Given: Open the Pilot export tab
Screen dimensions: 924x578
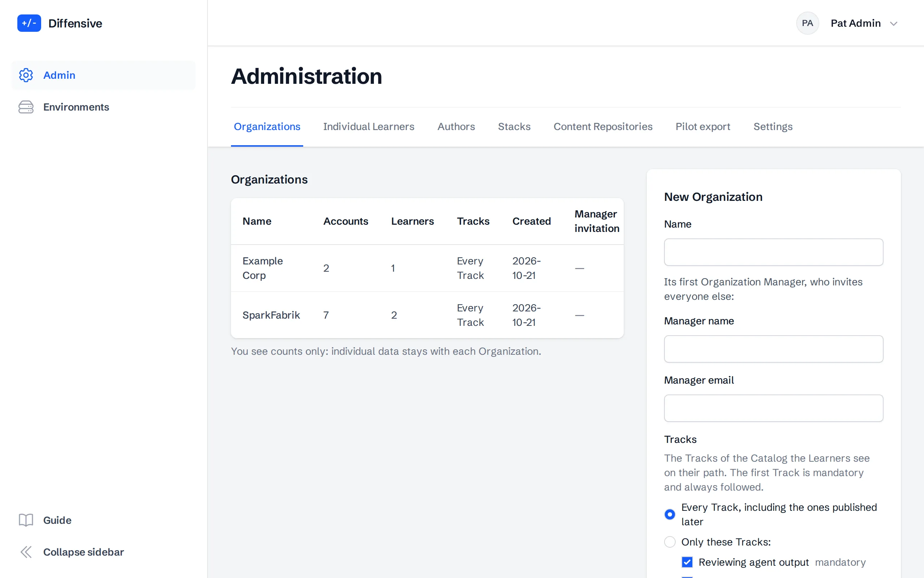Looking at the screenshot, I should pyautogui.click(x=702, y=126).
